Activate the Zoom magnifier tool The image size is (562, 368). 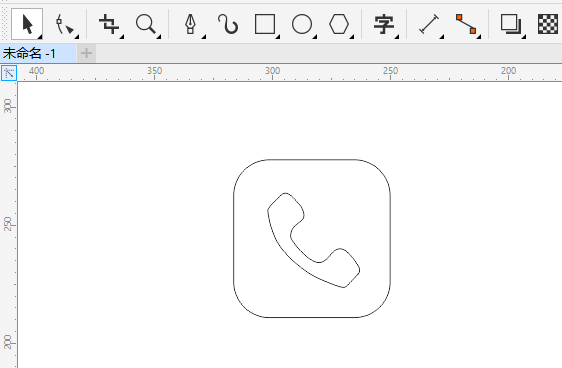click(146, 24)
